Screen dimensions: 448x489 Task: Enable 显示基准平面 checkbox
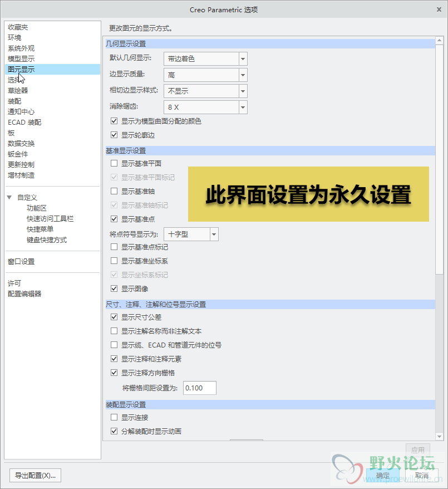click(x=114, y=163)
